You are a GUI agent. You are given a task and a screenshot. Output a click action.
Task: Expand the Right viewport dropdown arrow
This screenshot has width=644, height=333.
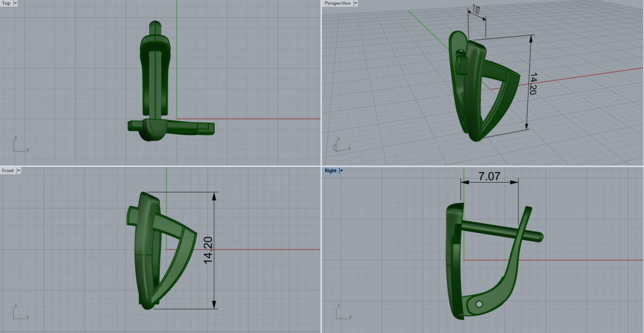tap(341, 170)
